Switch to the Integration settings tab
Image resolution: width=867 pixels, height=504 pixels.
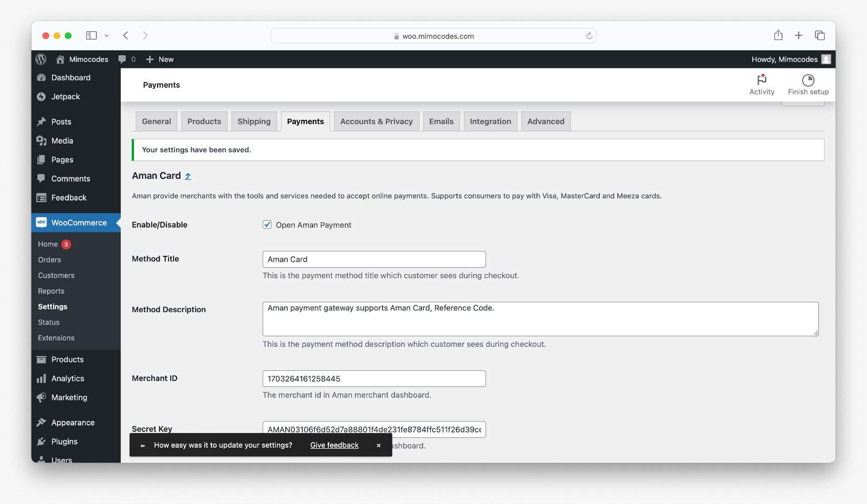[490, 121]
